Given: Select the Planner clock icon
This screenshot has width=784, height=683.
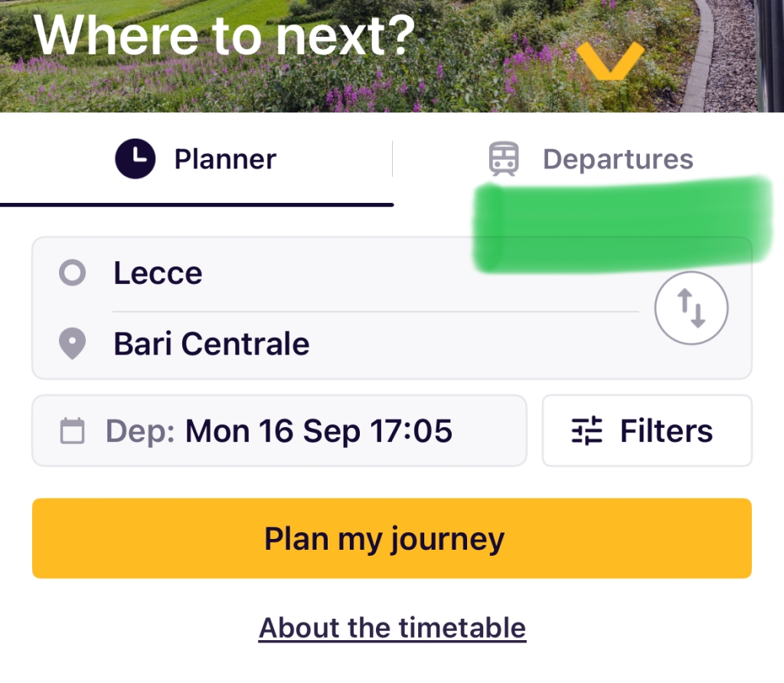Looking at the screenshot, I should click(135, 159).
